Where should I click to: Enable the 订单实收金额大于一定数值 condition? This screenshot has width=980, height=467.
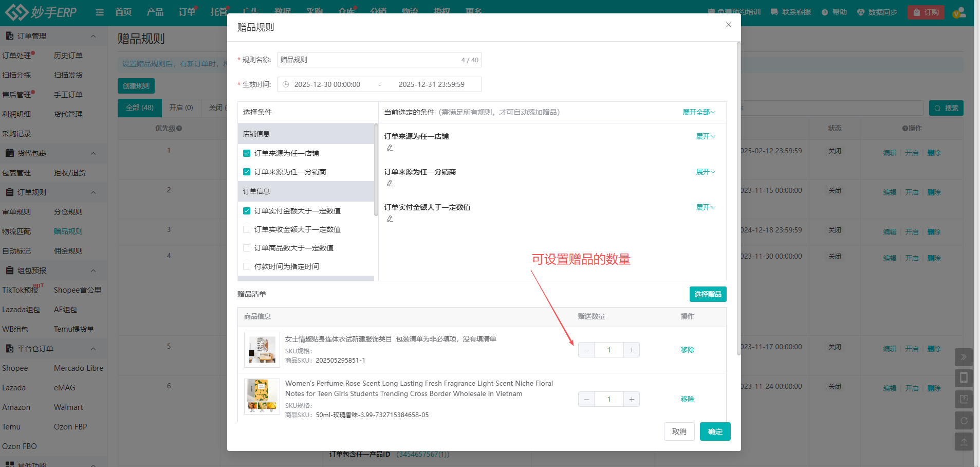[246, 229]
